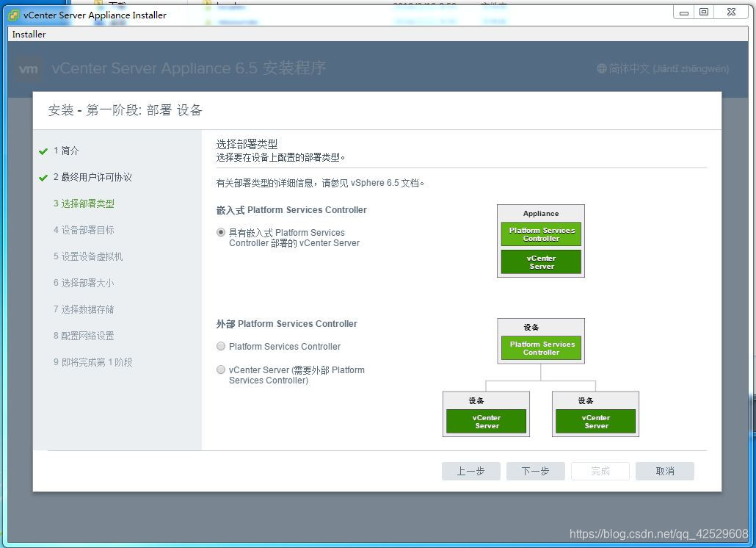
Task: Select step 5 设置设备虚拟机
Action: [88, 256]
